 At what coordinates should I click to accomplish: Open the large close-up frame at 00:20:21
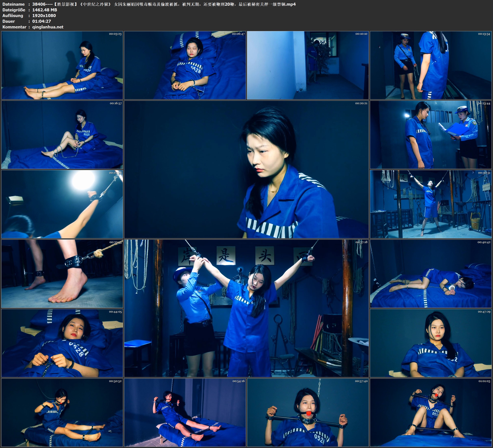click(x=246, y=169)
